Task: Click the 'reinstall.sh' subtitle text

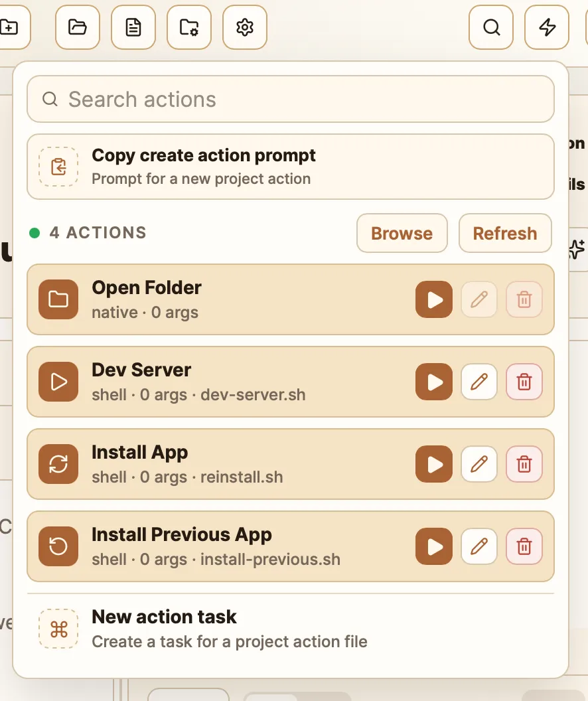Action: (242, 477)
